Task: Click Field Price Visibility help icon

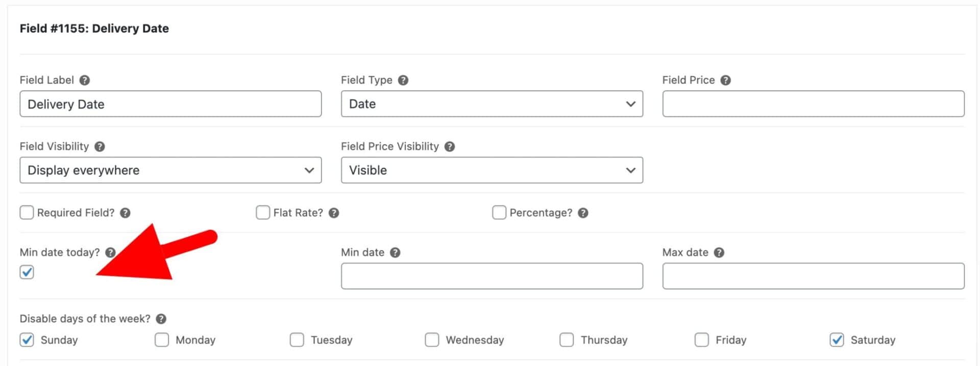Action: (x=450, y=146)
